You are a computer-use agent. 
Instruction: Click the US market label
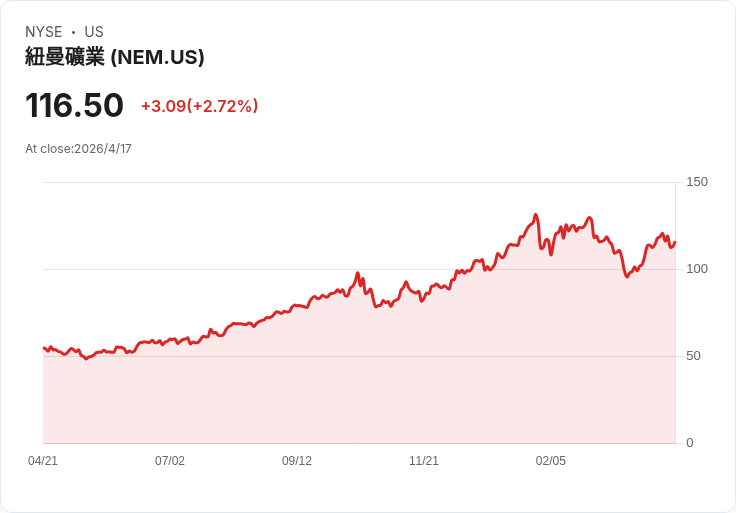94,32
